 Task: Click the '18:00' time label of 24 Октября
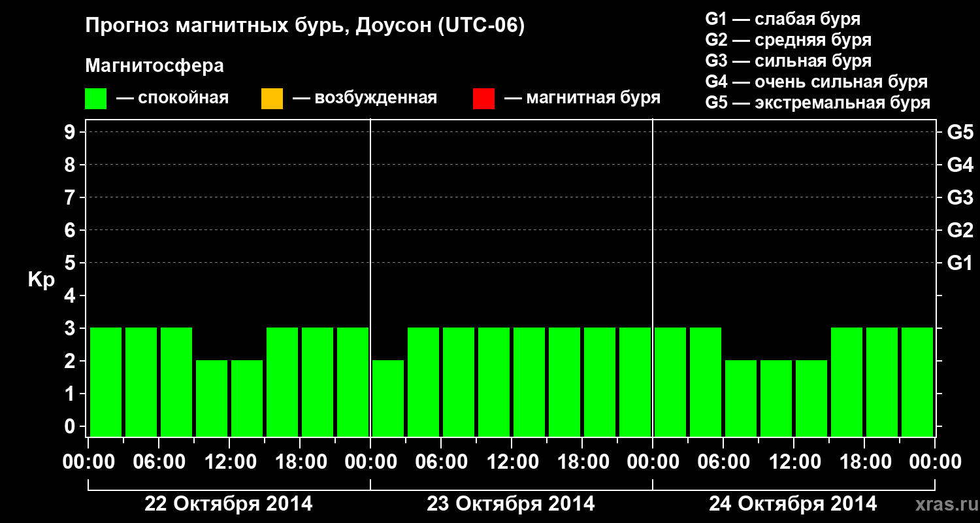[864, 462]
